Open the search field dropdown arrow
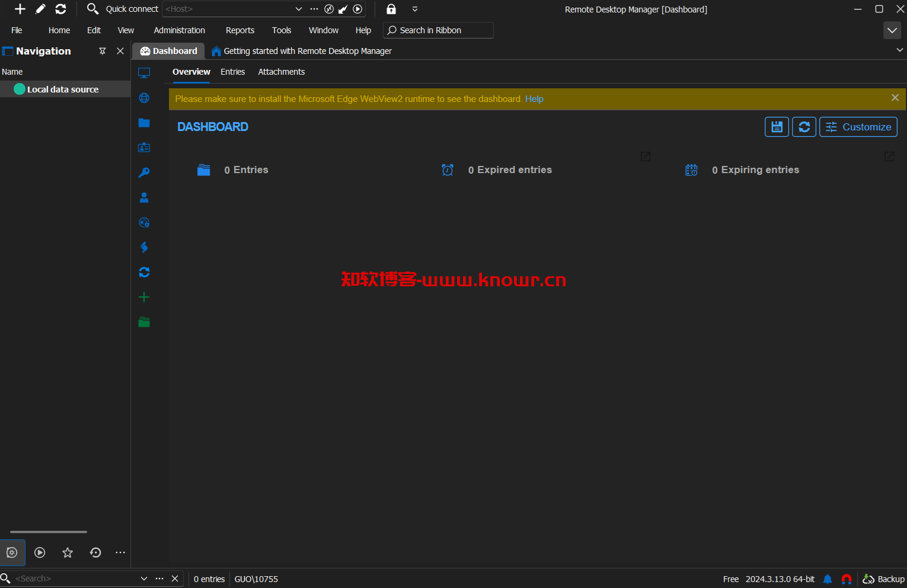Screen dimensions: 907x588 144,579
